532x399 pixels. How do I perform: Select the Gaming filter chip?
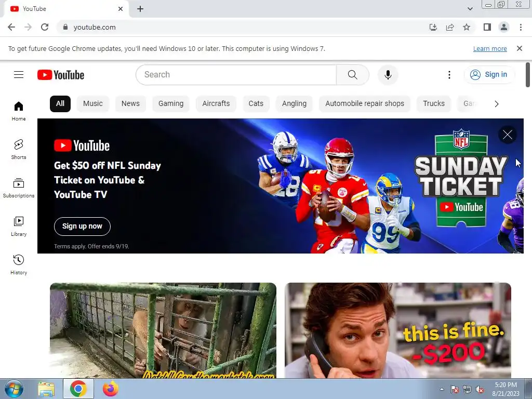(170, 104)
